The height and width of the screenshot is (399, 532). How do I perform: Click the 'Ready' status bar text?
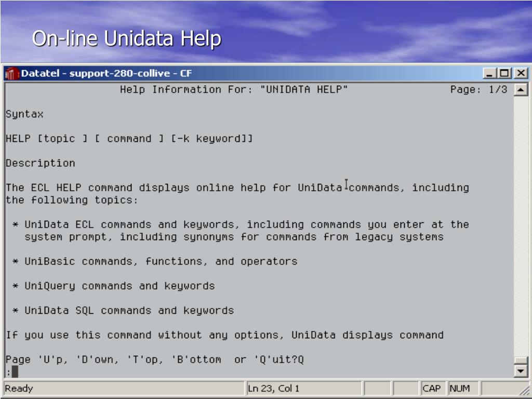coord(19,389)
